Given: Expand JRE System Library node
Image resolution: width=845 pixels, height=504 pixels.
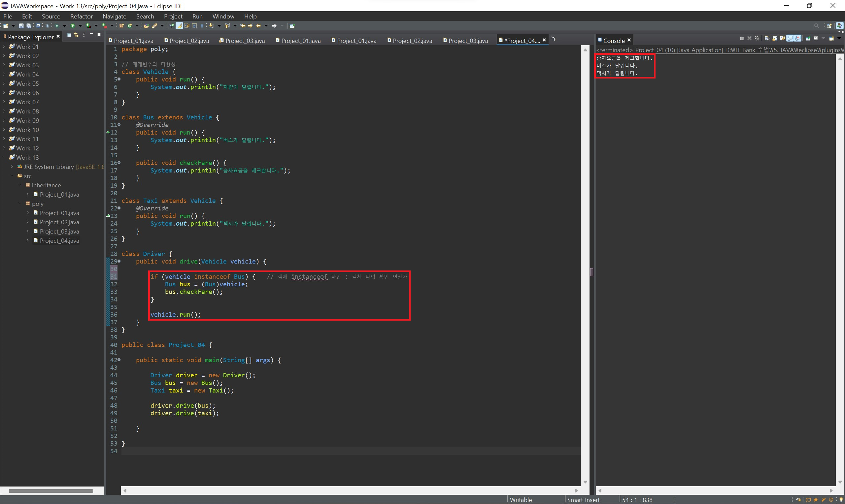Looking at the screenshot, I should click(x=12, y=167).
